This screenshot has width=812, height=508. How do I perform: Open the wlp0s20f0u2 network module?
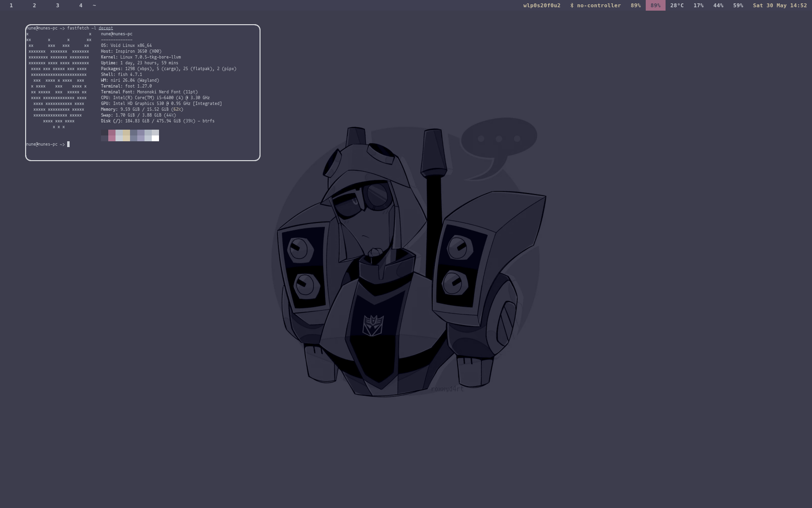coord(542,5)
